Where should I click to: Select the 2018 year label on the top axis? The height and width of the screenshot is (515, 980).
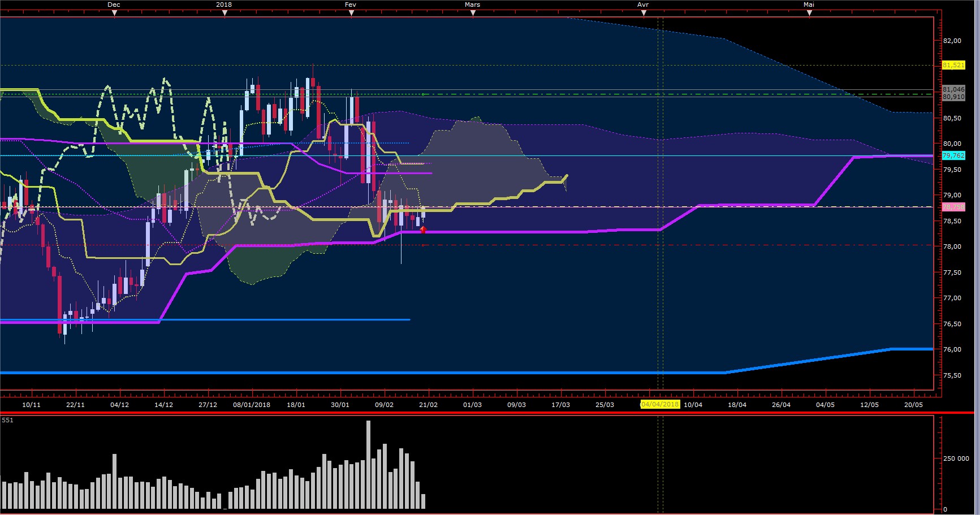tap(224, 5)
